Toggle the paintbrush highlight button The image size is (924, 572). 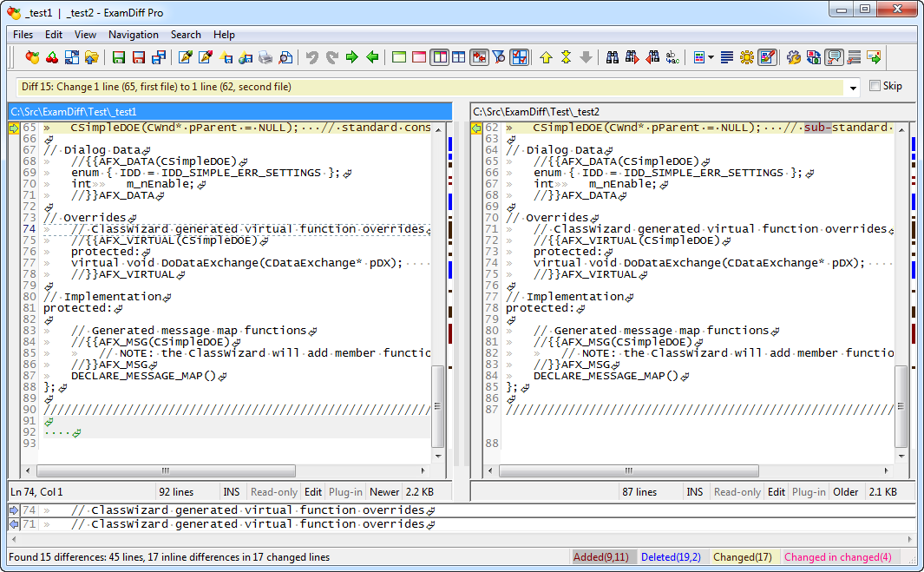tap(767, 57)
